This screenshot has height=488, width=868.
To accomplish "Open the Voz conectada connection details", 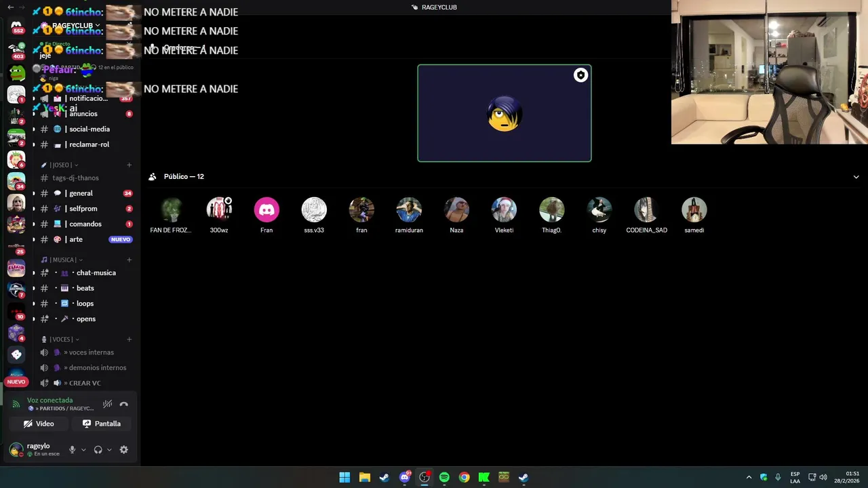I will (50, 401).
